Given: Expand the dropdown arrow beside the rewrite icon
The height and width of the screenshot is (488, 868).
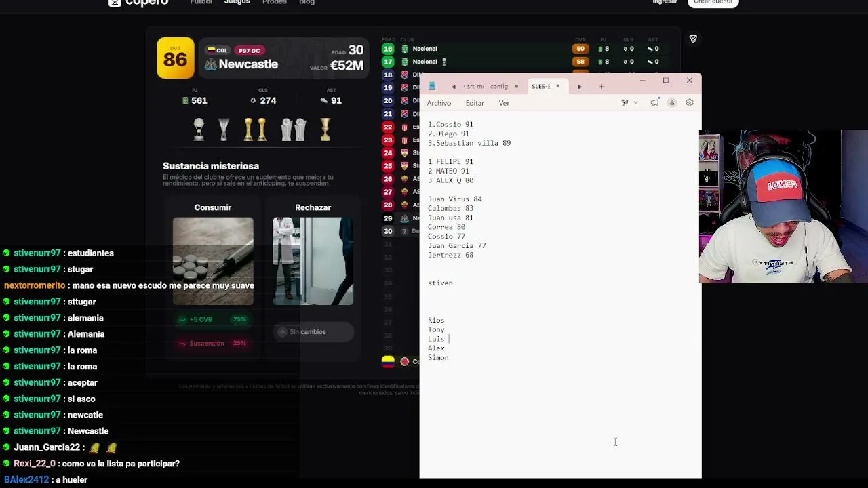Looking at the screenshot, I should click(635, 102).
